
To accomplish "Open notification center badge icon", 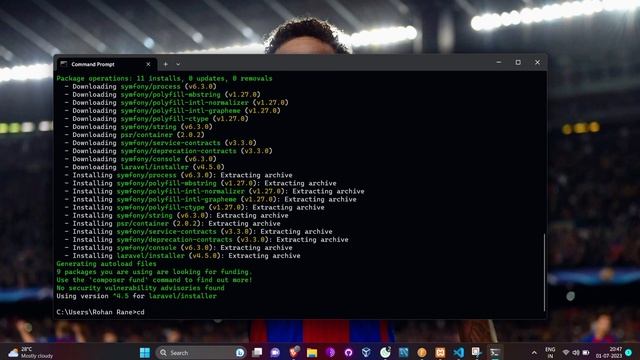I will point(629,353).
